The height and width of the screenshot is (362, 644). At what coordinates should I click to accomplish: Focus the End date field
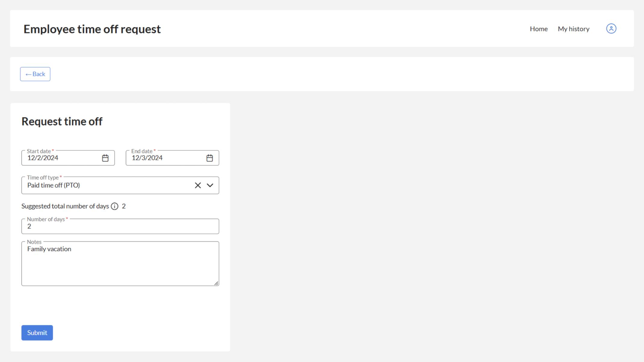pos(172,158)
